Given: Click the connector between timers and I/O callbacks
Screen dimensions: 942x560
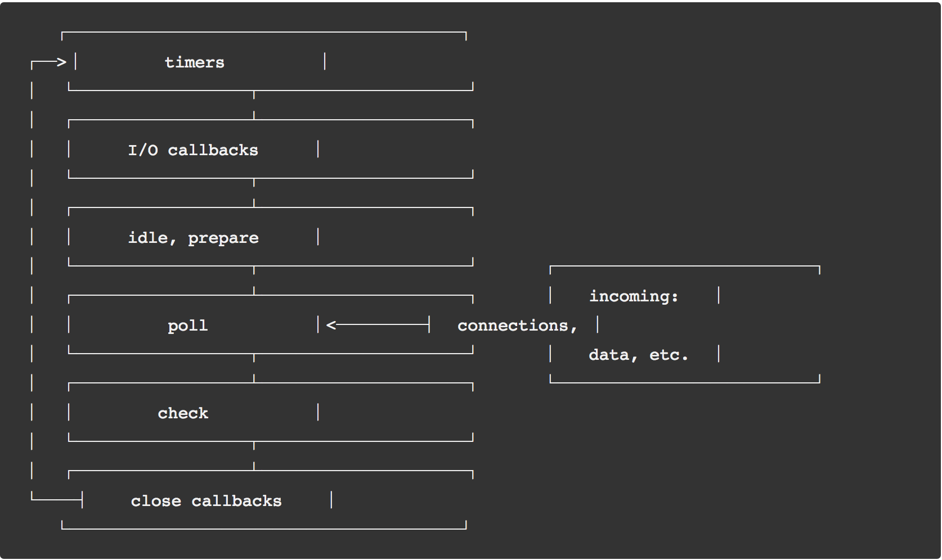Looking at the screenshot, I should click(x=254, y=105).
